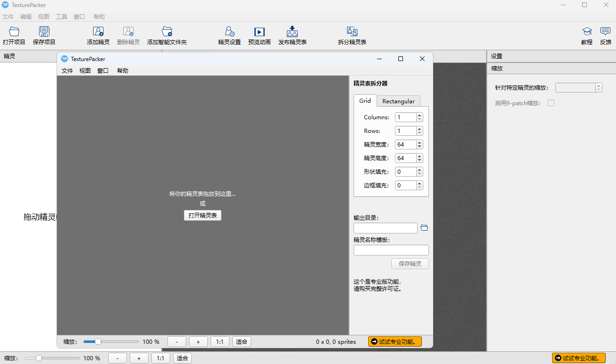Publish sprite sheet using 发布精灵表 icon
Image resolution: width=616 pixels, height=364 pixels.
click(292, 35)
